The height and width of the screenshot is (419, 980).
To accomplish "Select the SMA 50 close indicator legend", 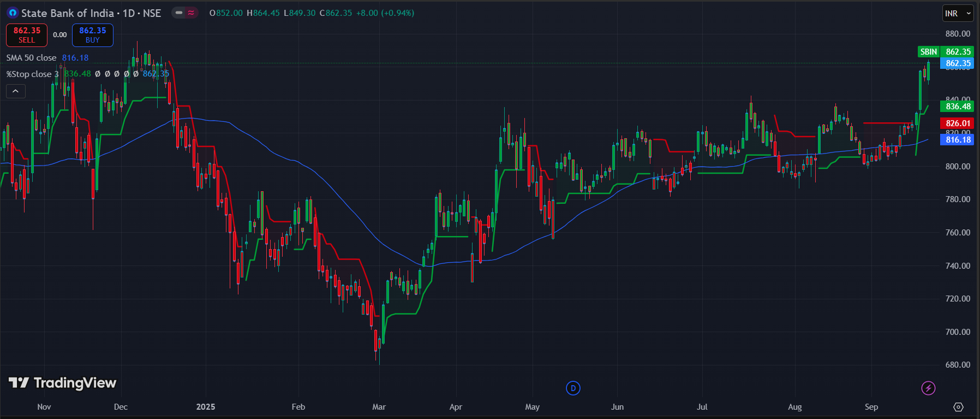I will [x=32, y=58].
